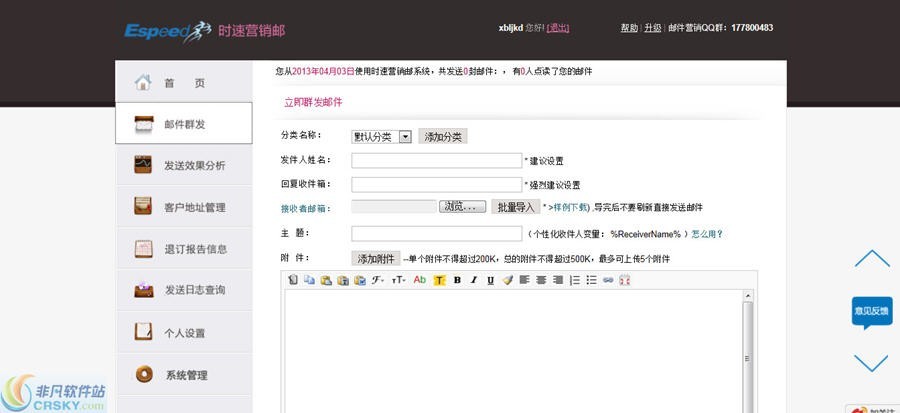Viewport: 900px width, 413px height.
Task: Open 退订报告信息 menu entry
Action: 184,249
